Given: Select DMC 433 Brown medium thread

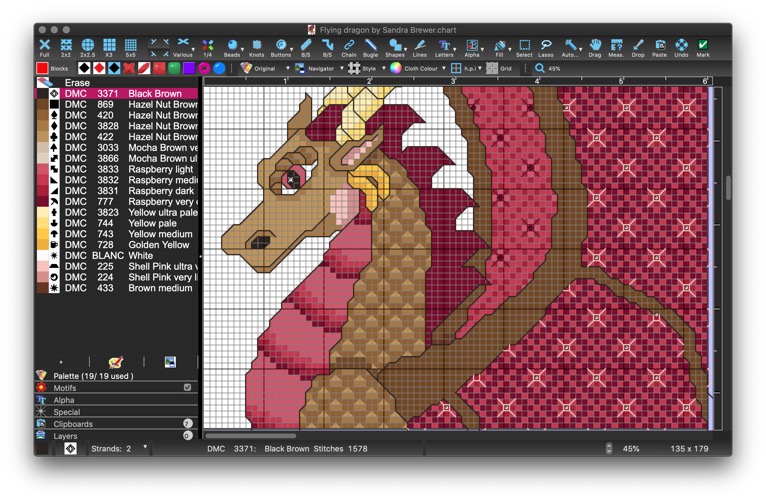Looking at the screenshot, I should [117, 288].
